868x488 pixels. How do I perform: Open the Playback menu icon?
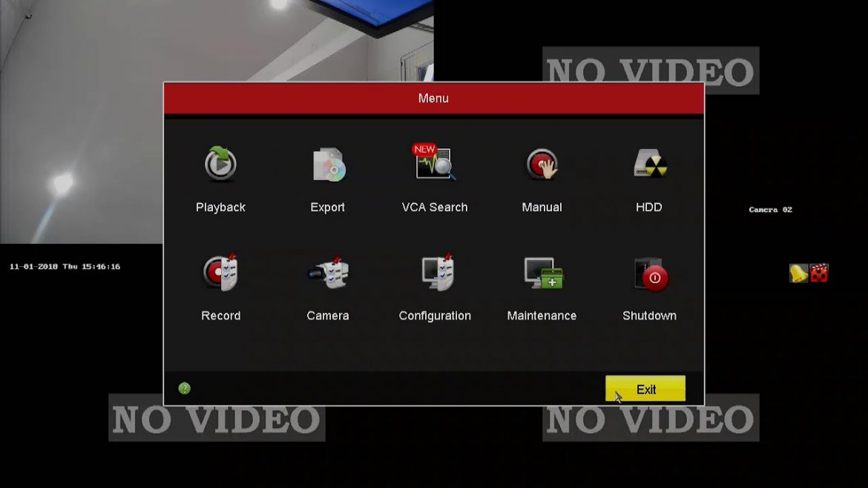click(220, 165)
